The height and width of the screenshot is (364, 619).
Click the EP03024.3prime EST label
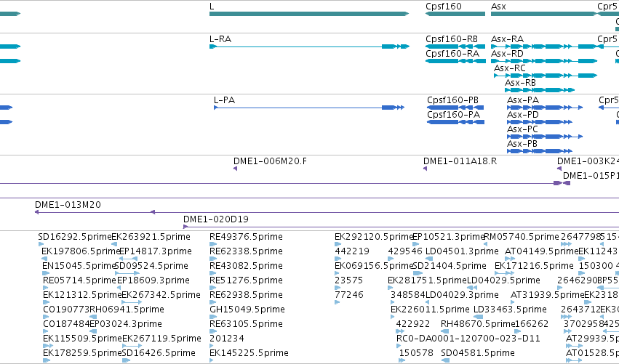point(126,324)
